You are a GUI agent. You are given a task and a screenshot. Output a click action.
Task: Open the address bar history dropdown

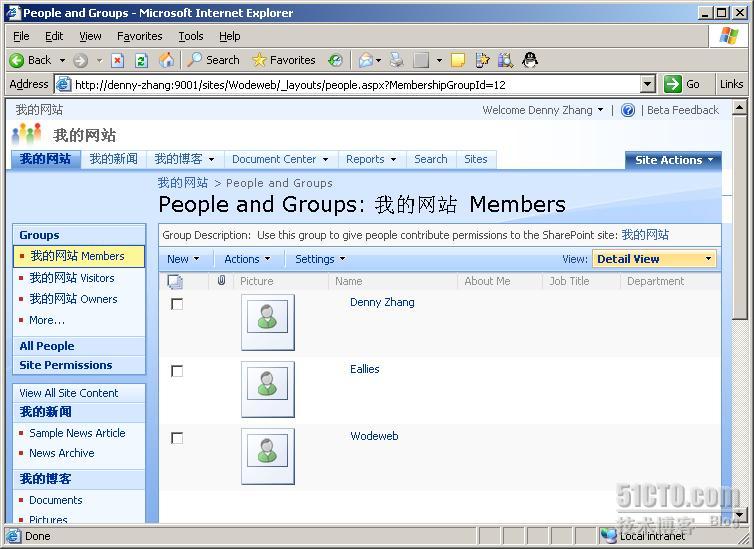648,85
